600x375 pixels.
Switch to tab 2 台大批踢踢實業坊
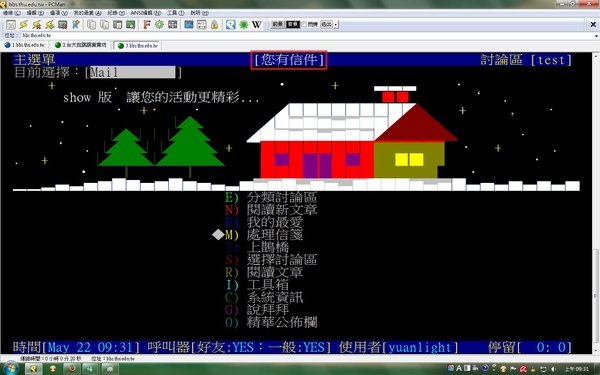81,45
